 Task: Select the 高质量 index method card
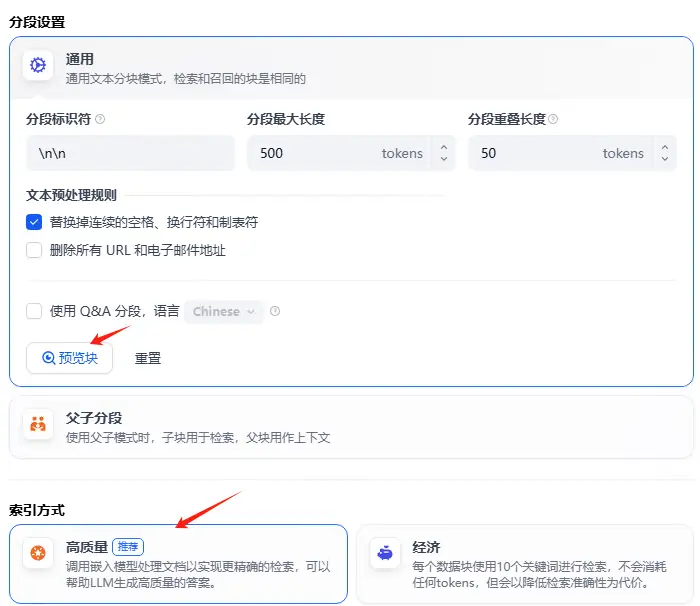179,564
